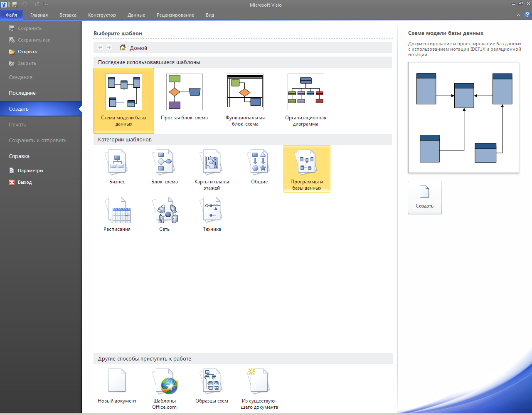This screenshot has height=415, width=532.
Task: Create a Новый документ blank drawing
Action: (117, 386)
